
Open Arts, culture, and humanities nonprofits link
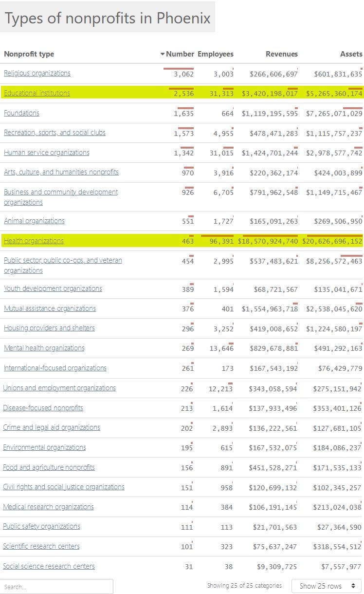click(x=61, y=172)
